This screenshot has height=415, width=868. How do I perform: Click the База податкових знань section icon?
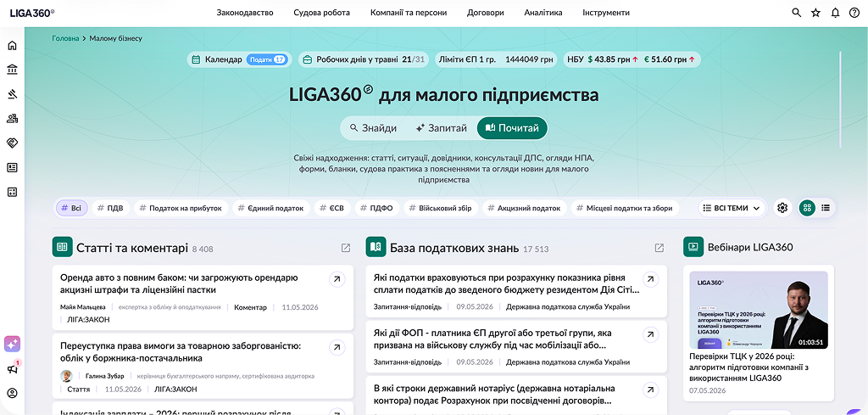click(x=376, y=247)
